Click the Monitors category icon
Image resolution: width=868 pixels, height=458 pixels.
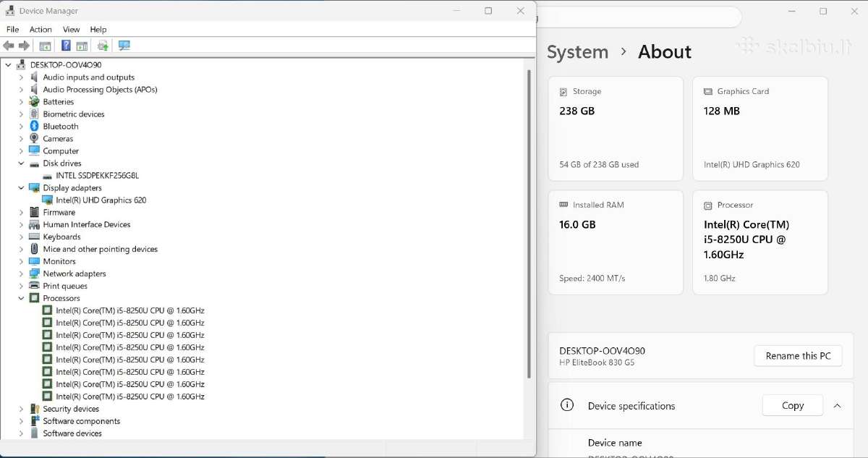pos(34,261)
